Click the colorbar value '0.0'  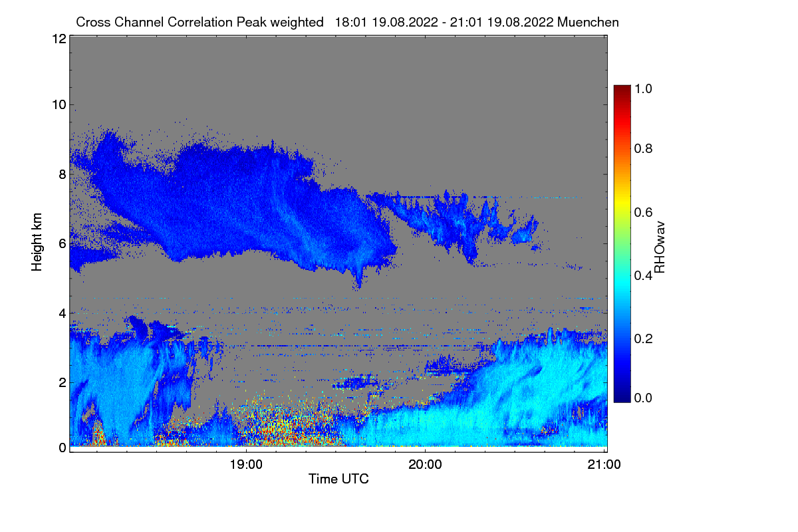click(x=644, y=398)
